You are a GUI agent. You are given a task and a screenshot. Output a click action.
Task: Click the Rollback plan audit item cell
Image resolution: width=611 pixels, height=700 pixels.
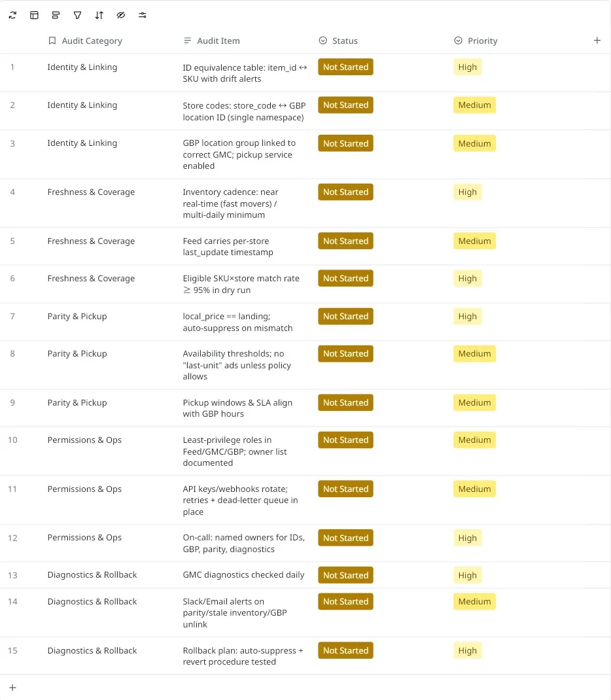click(x=244, y=656)
